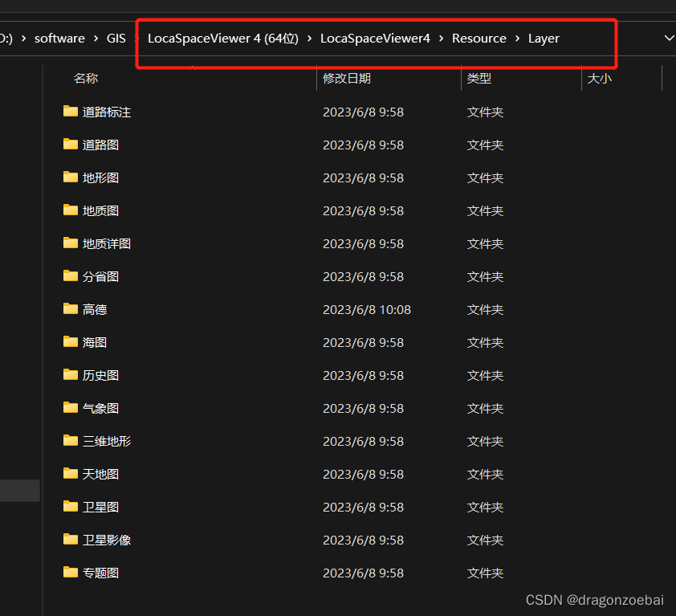Go to the GIS breadcrumb folder
The width and height of the screenshot is (676, 616).
coord(116,39)
